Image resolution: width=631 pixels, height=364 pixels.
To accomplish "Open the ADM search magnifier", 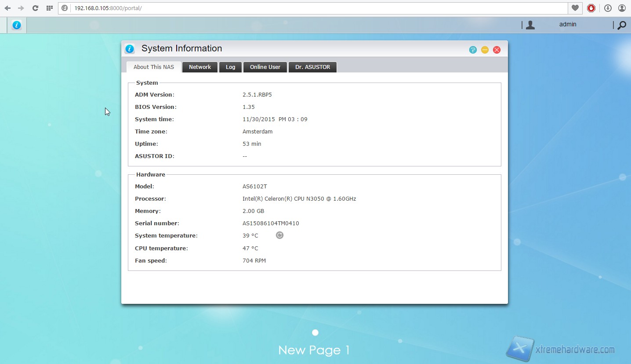I will (621, 25).
